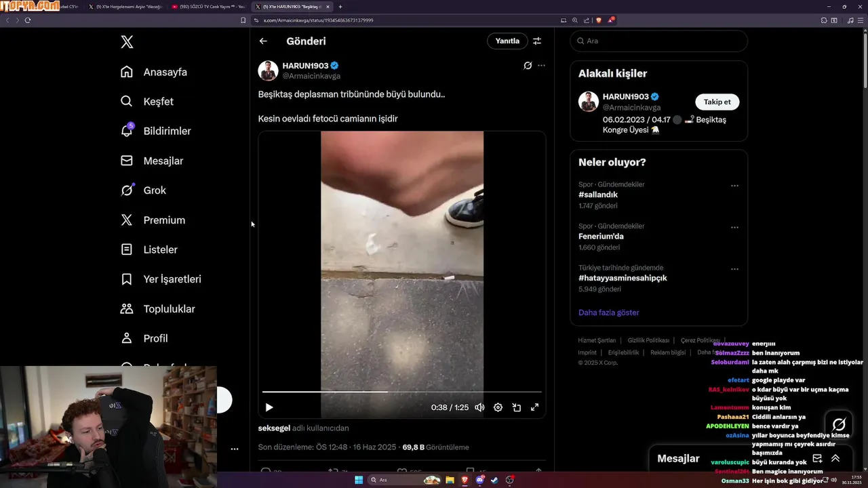The image size is (868, 488).
Task: Toggle picture-in-picture for the video
Action: (x=516, y=407)
